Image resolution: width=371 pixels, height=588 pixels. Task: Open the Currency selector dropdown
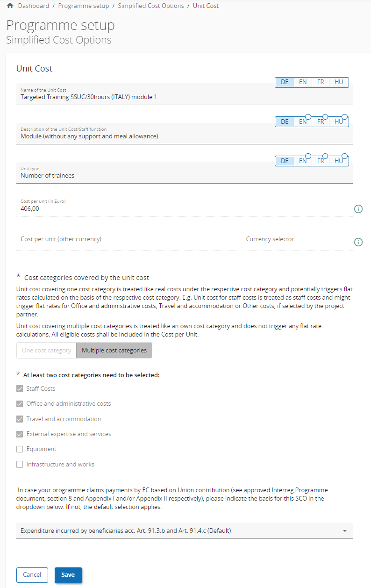click(297, 239)
